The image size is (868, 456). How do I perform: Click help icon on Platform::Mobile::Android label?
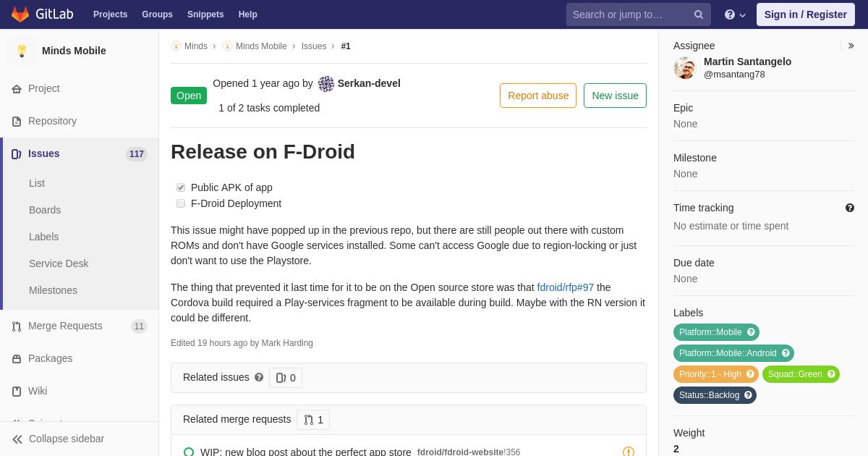coord(786,353)
